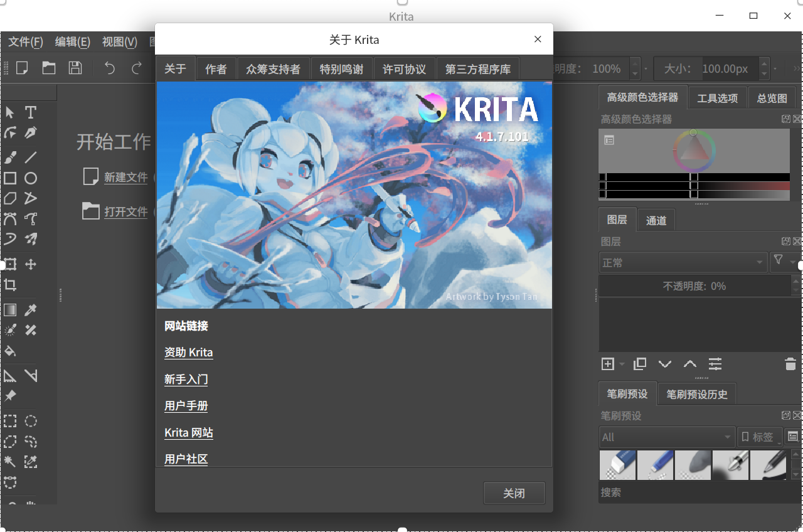Choose the Rectangle shape tool

10,178
